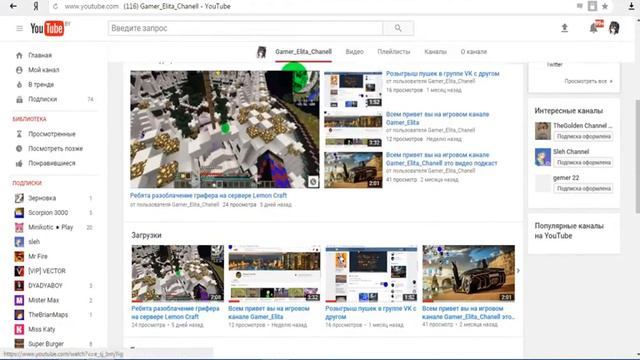Toggle subscription for Sleh Channel
Image resolution: width=640 pixels, height=360 pixels.
tap(584, 162)
